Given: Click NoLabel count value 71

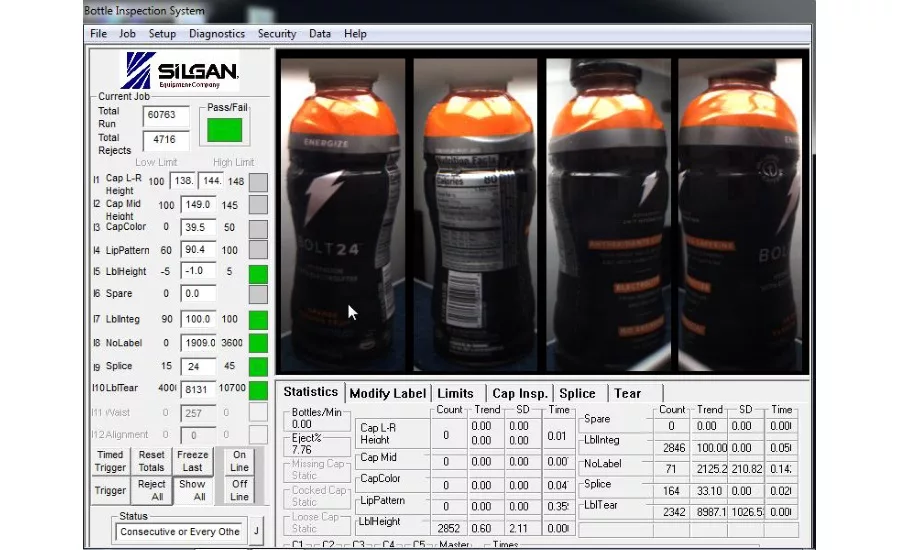Looking at the screenshot, I should tap(671, 469).
